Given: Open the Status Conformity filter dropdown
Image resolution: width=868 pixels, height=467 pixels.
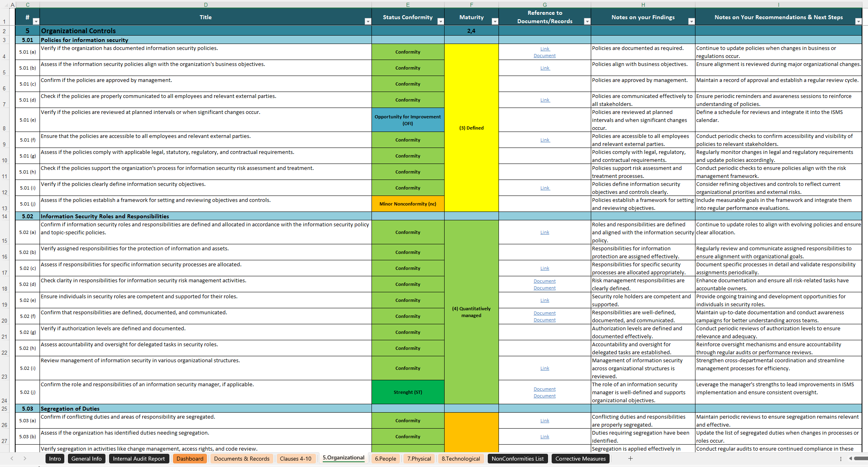Looking at the screenshot, I should point(441,22).
